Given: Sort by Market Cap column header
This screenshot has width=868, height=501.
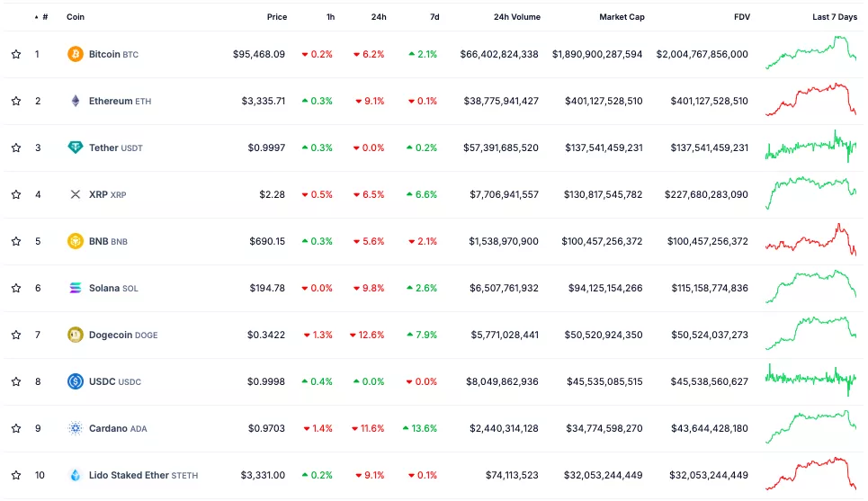Looking at the screenshot, I should (x=622, y=17).
